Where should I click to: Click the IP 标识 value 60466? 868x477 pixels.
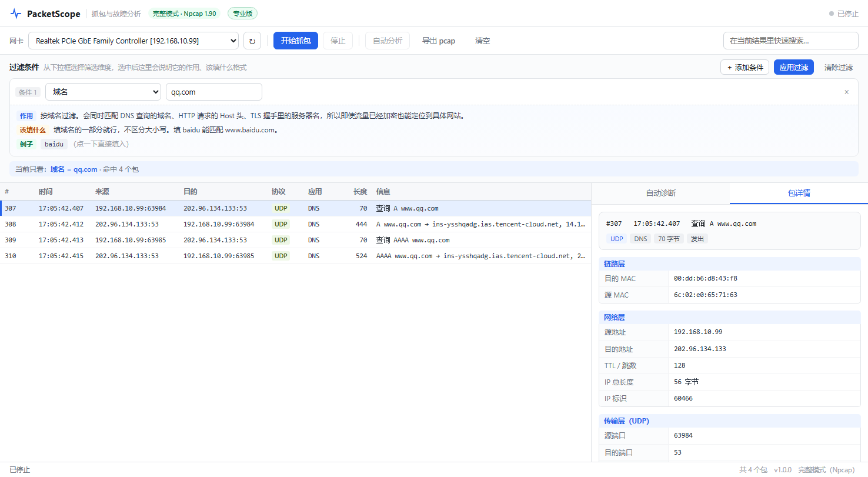click(x=683, y=398)
